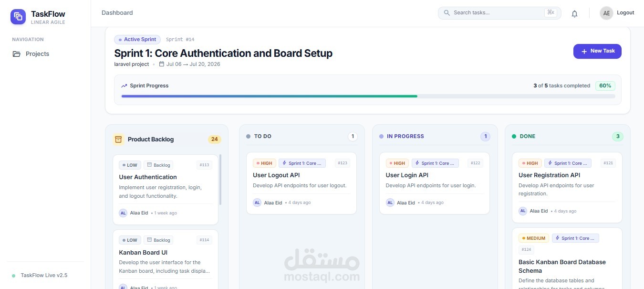The height and width of the screenshot is (289, 644).
Task: Click the Logout link
Action: point(625,13)
